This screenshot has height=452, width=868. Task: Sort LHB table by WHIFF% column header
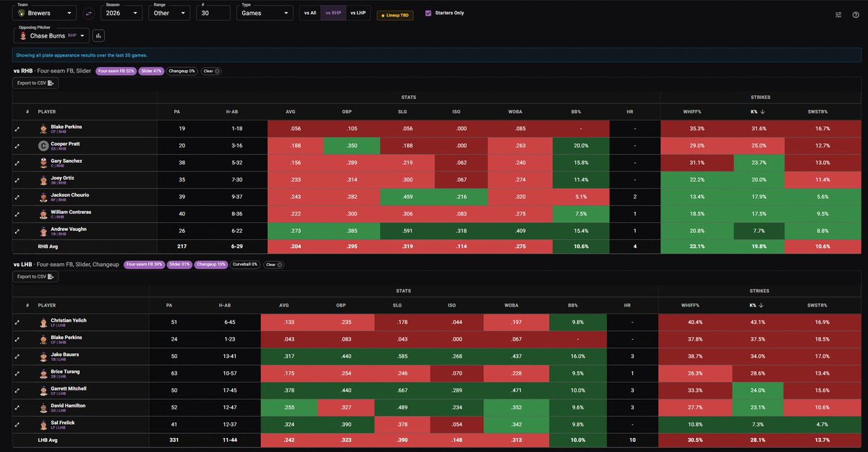pyautogui.click(x=691, y=305)
